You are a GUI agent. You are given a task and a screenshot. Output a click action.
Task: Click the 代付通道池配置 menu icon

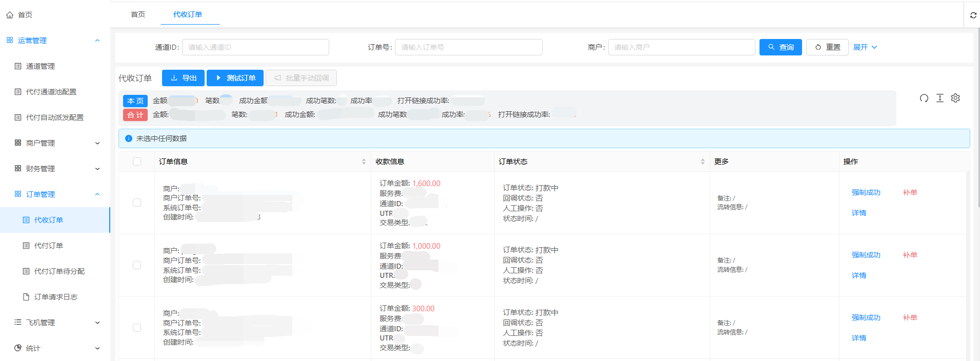pos(18,92)
